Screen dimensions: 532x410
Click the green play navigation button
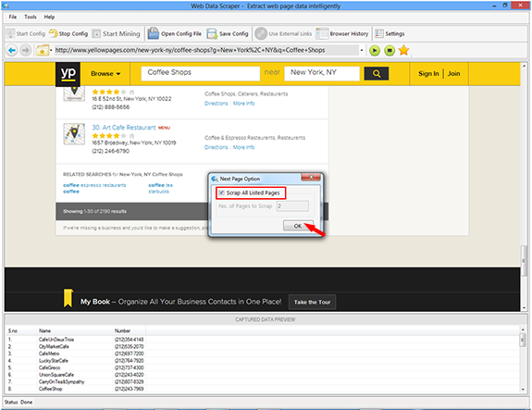(374, 51)
